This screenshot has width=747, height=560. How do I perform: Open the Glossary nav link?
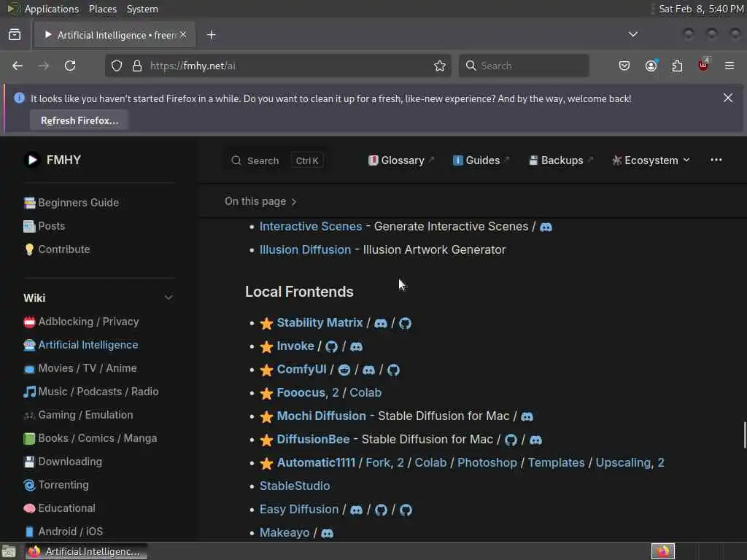[x=400, y=160]
